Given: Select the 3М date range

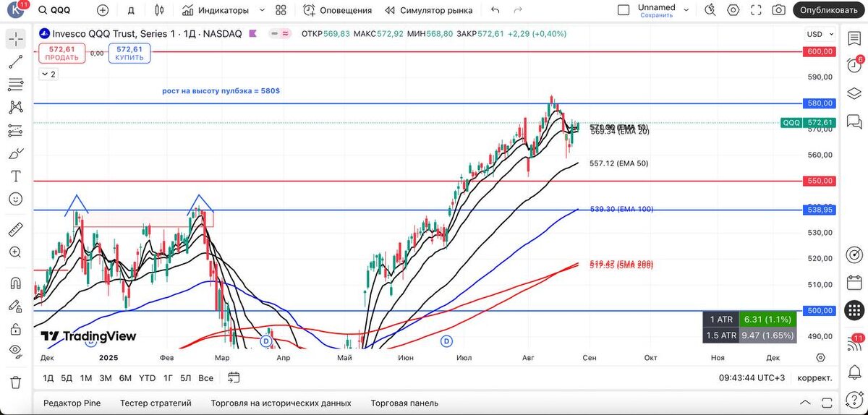Looking at the screenshot, I should [x=106, y=378].
